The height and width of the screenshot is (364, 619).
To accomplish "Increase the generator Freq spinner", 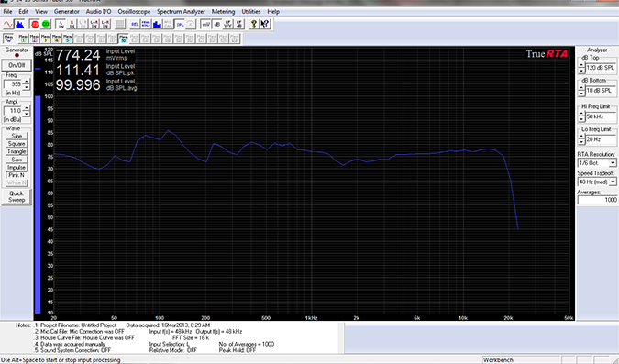I will 26,82.
